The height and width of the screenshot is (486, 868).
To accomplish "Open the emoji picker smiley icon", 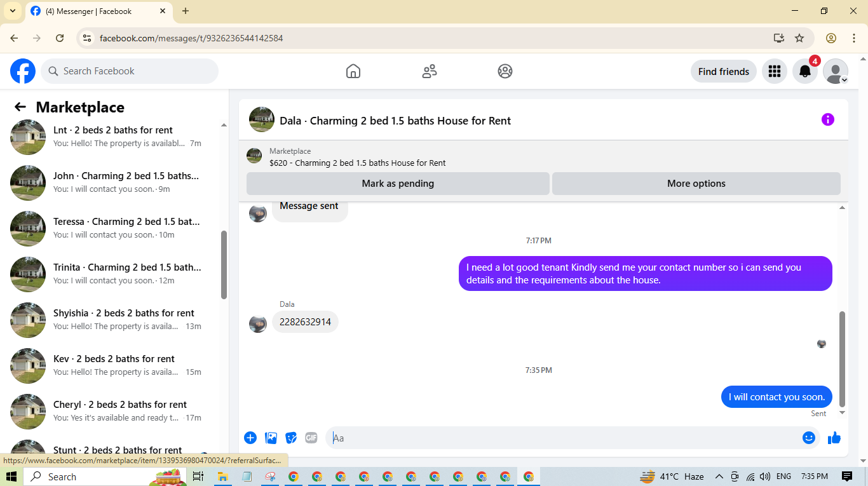I will tap(809, 438).
